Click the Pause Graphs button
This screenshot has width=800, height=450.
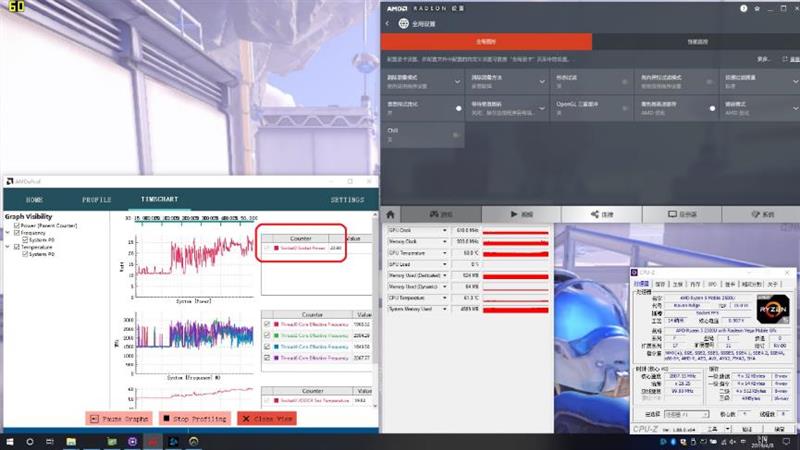(118, 419)
